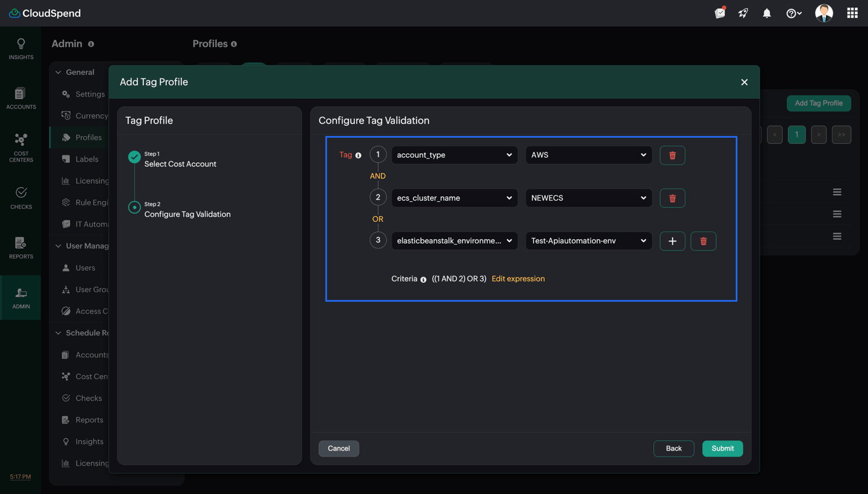Close the Add Tag Profile dialog
This screenshot has width=868, height=494.
pos(744,82)
